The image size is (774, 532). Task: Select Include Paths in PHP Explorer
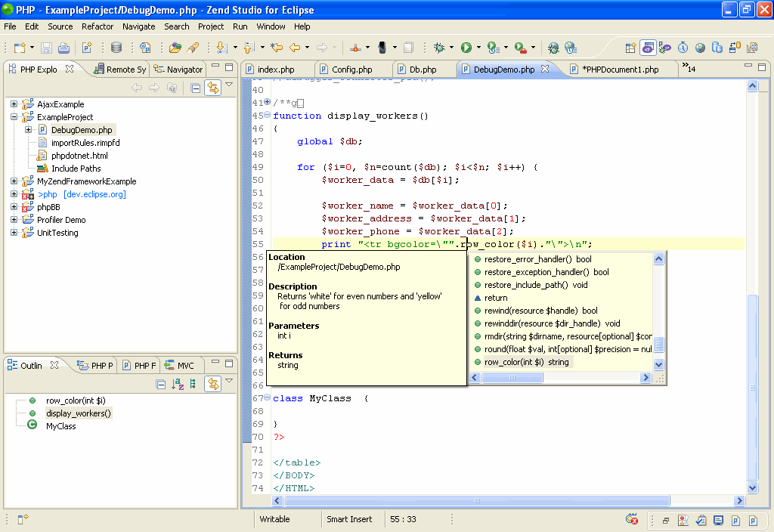76,169
